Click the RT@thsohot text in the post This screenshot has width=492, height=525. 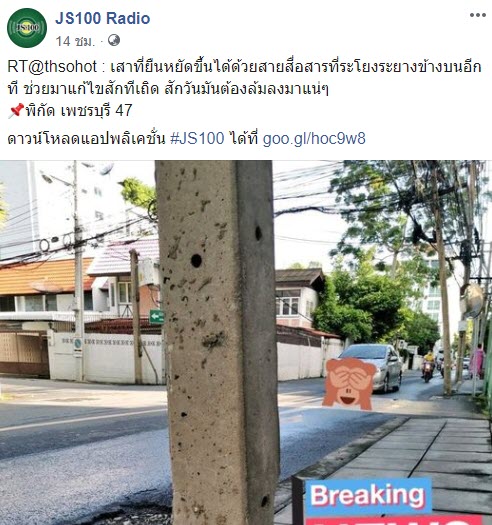(x=52, y=66)
